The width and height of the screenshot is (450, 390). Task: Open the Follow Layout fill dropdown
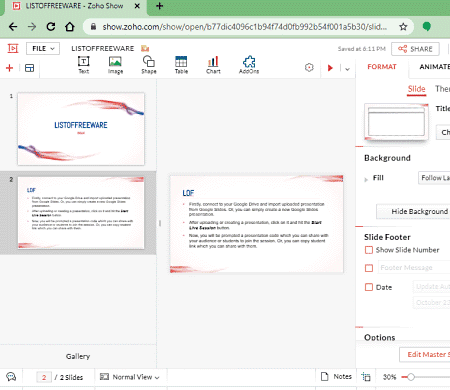tap(434, 178)
